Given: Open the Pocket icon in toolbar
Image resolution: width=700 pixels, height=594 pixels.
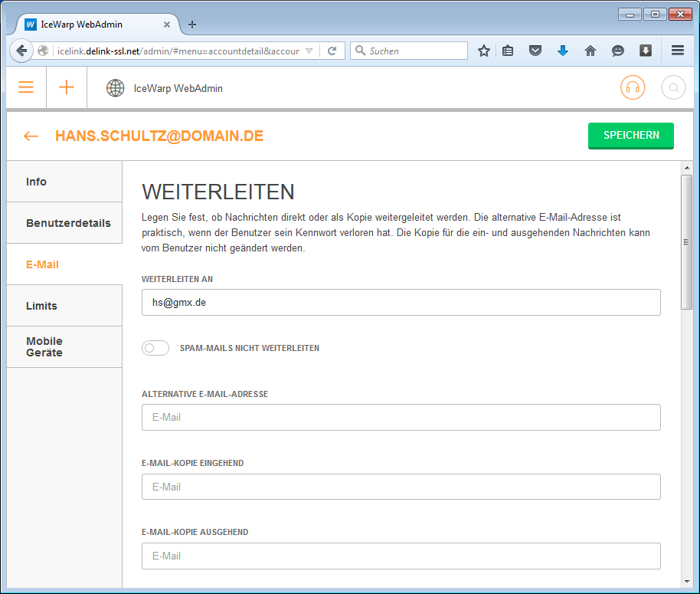Looking at the screenshot, I should (x=536, y=51).
